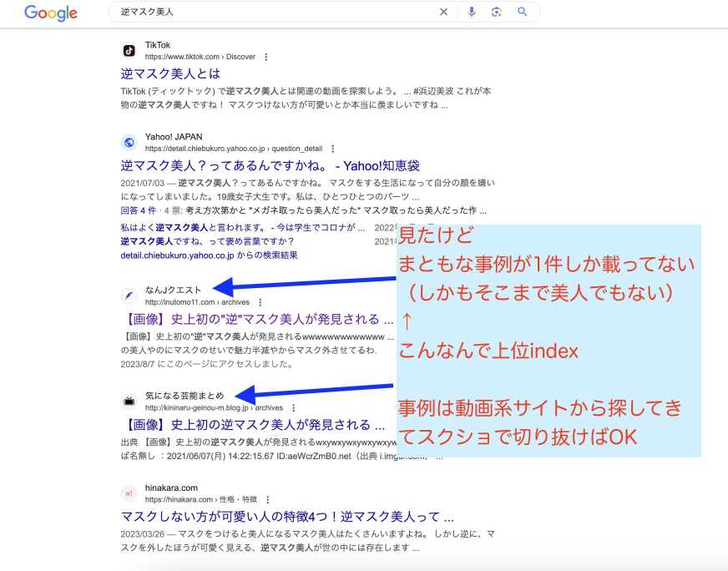728x571 pixels.
Task: Click the text 2023/8/7 にこのページにアクセスしました。
Action: (208, 364)
